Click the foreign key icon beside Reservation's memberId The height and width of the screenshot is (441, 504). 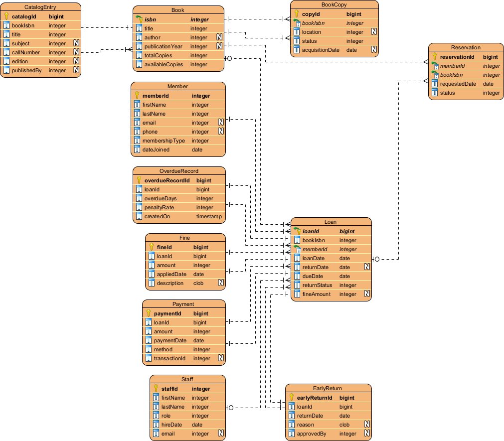[434, 66]
